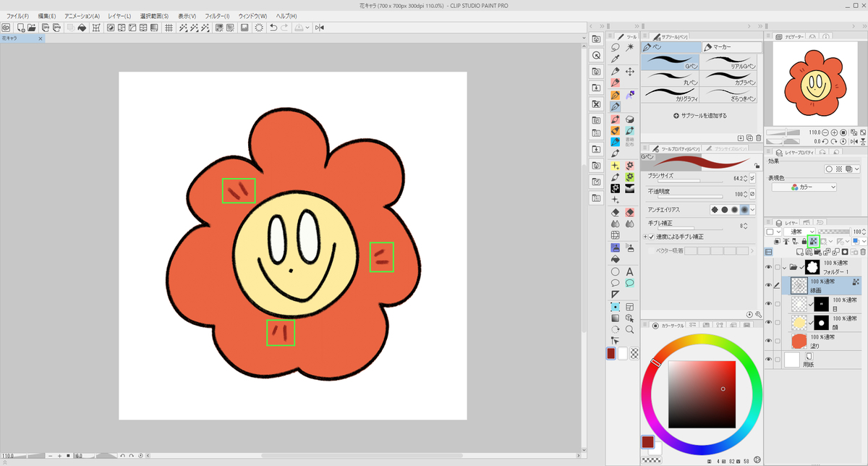
Task: Open the ウィンドウ(W) menu
Action: click(252, 16)
